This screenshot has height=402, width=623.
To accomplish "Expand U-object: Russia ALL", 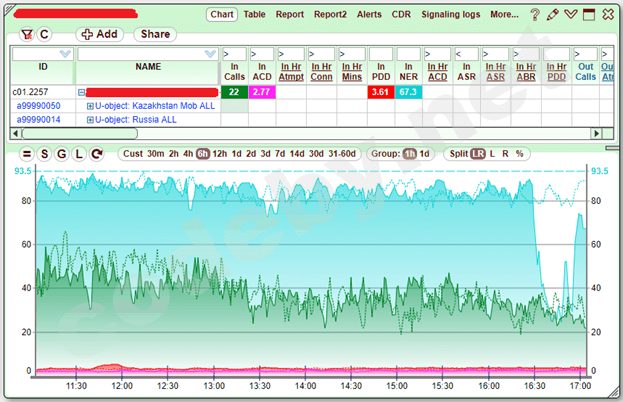I will 90,120.
